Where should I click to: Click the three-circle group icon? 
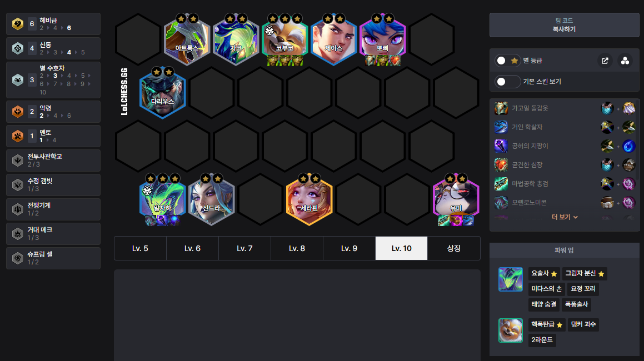click(x=625, y=61)
